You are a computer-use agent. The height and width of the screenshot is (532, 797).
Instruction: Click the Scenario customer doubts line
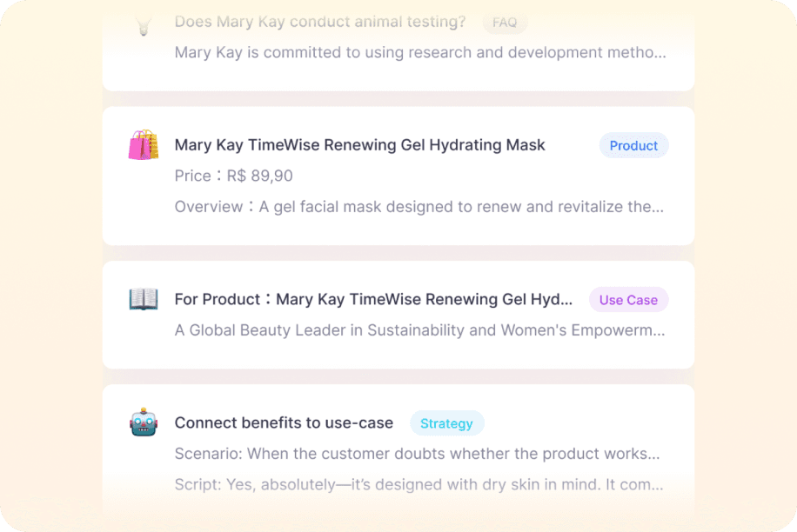[418, 453]
